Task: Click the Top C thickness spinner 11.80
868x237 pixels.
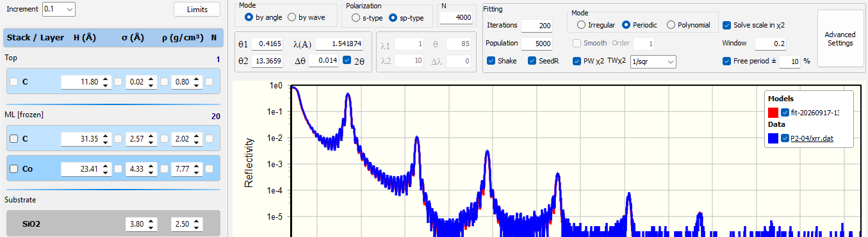Action: coord(86,82)
